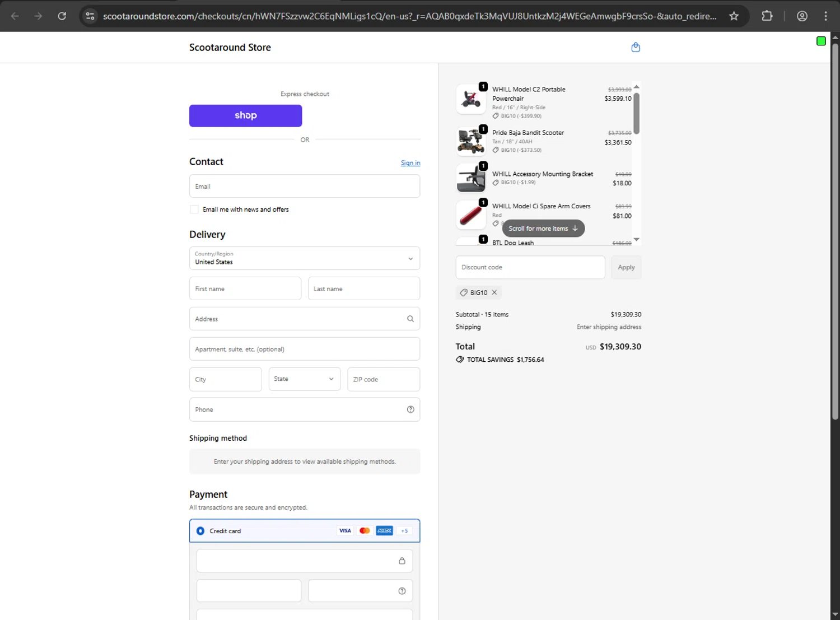
Task: Pay with the Shop express checkout button
Action: pos(245,115)
